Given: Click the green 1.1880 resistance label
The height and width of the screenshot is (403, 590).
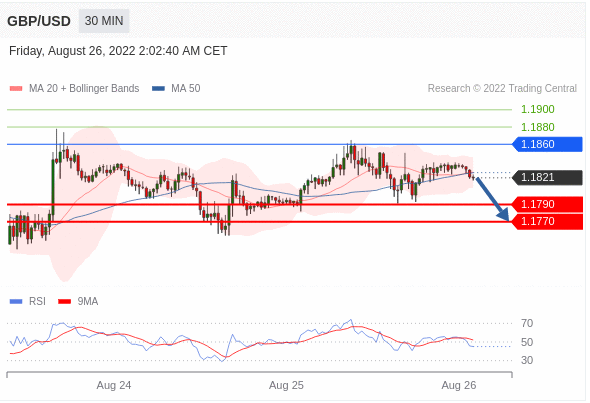Looking at the screenshot, I should 537,127.
